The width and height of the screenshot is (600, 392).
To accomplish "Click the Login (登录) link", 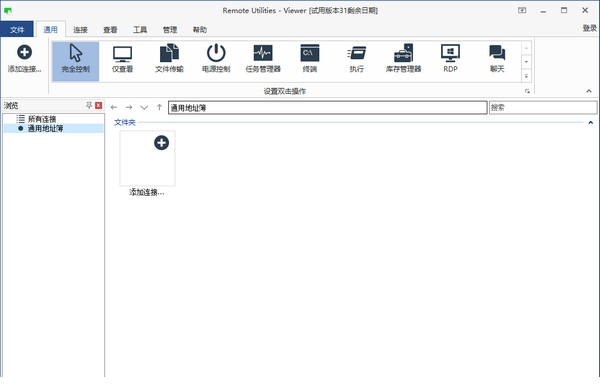I will [x=589, y=28].
